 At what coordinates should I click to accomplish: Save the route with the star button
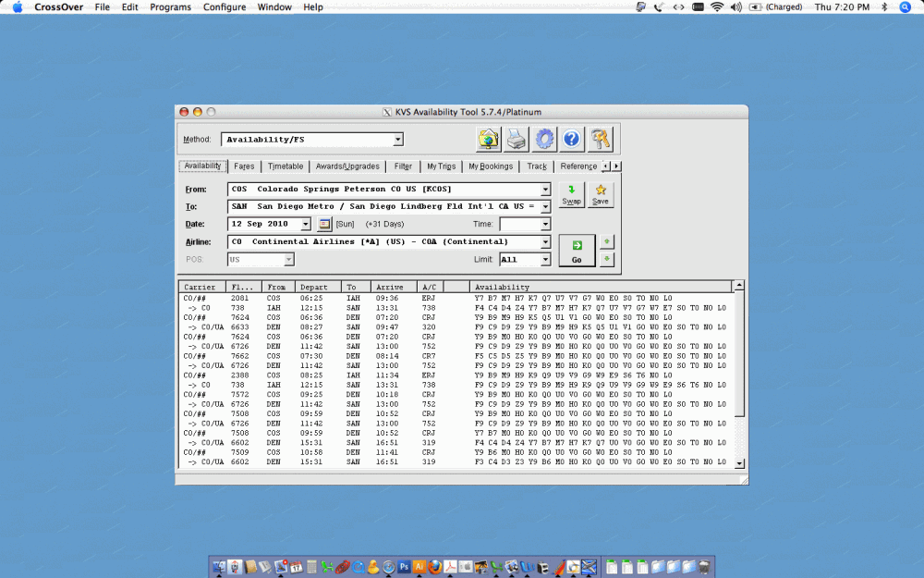[x=601, y=194]
